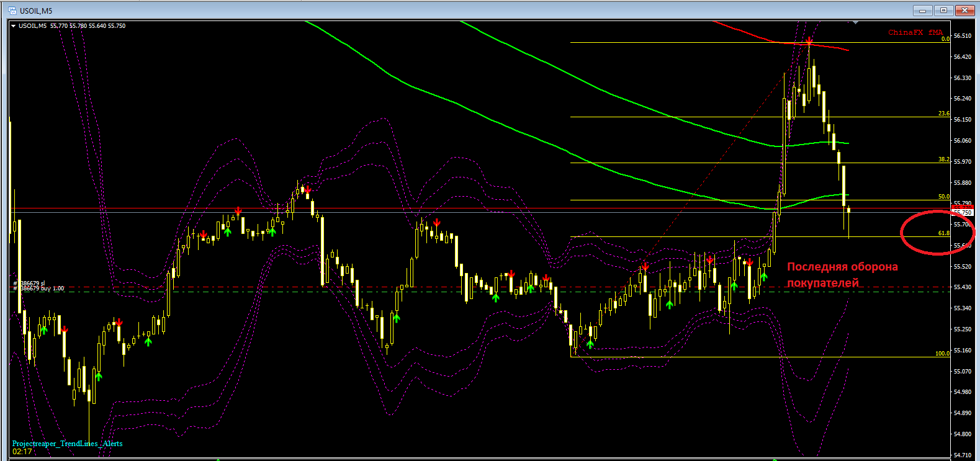The width and height of the screenshot is (980, 461).
Task: Click price scale value 56.420
Action: 963,57
